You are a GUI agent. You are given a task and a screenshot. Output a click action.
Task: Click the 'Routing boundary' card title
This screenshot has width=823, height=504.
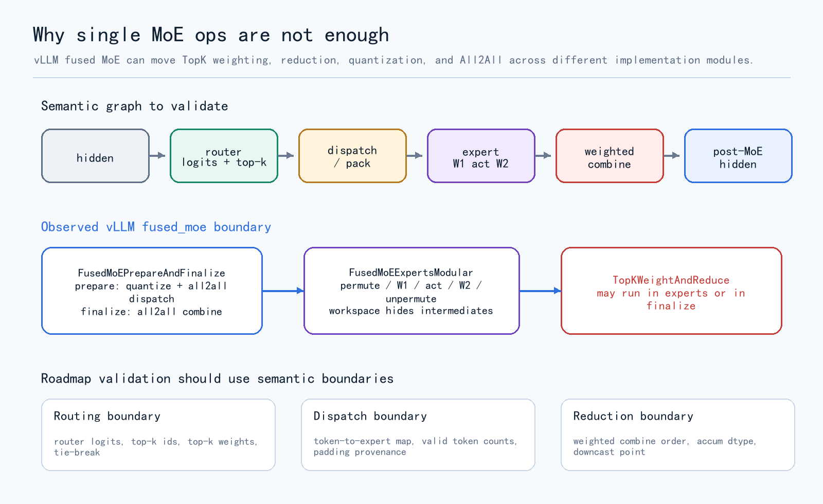tap(107, 416)
